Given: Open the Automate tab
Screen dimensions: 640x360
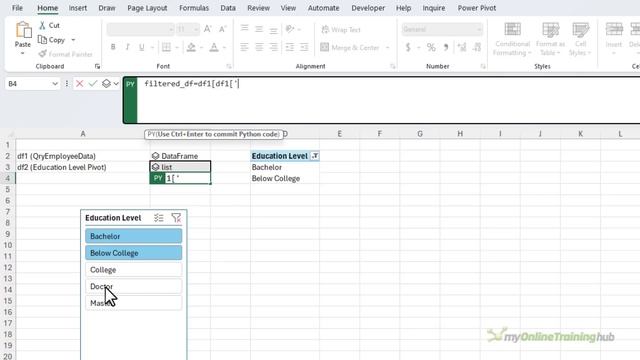Looking at the screenshot, I should pyautogui.click(x=323, y=8).
